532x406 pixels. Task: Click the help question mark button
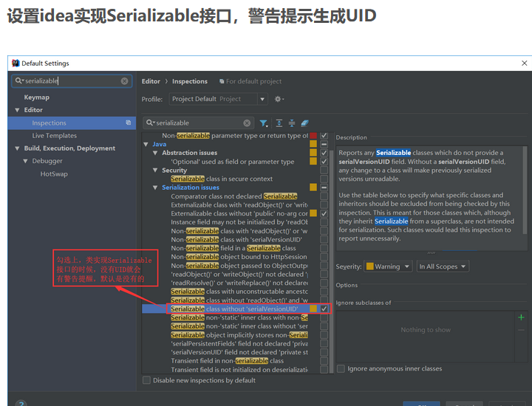21,403
